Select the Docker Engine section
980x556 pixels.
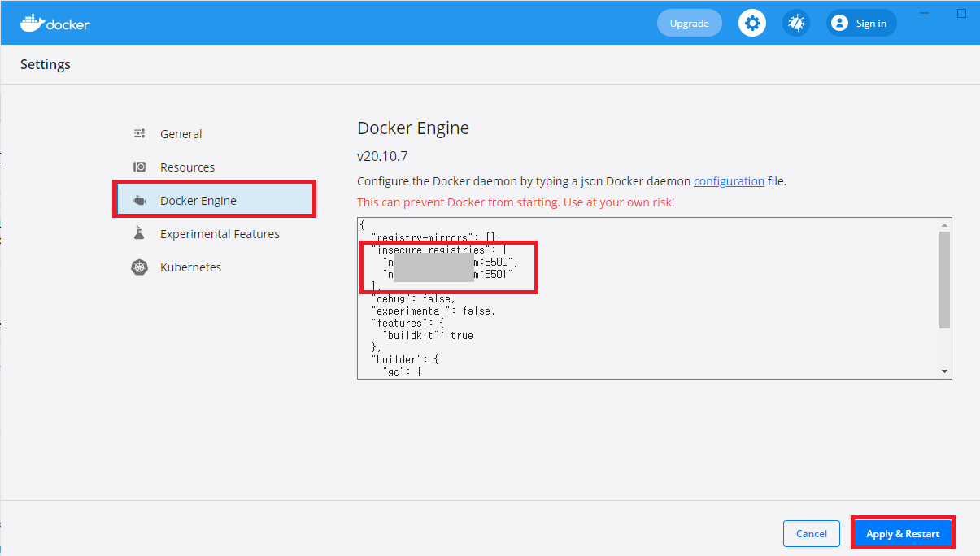point(215,200)
